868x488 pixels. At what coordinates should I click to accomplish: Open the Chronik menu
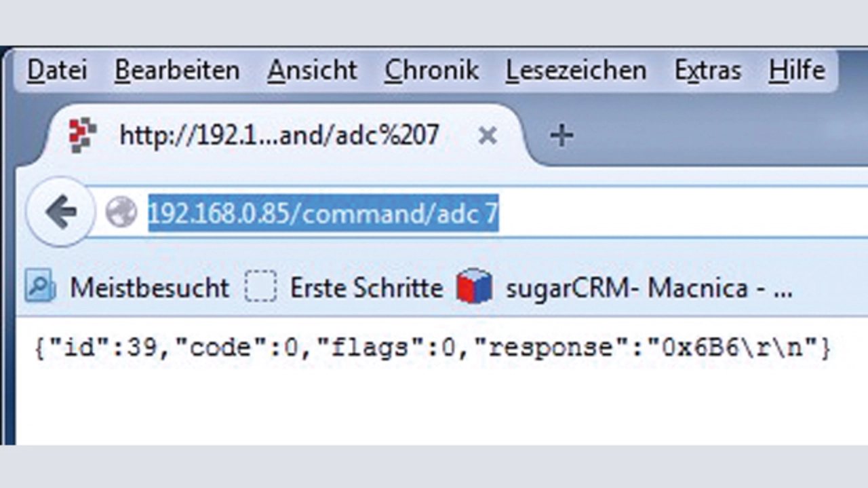(432, 71)
